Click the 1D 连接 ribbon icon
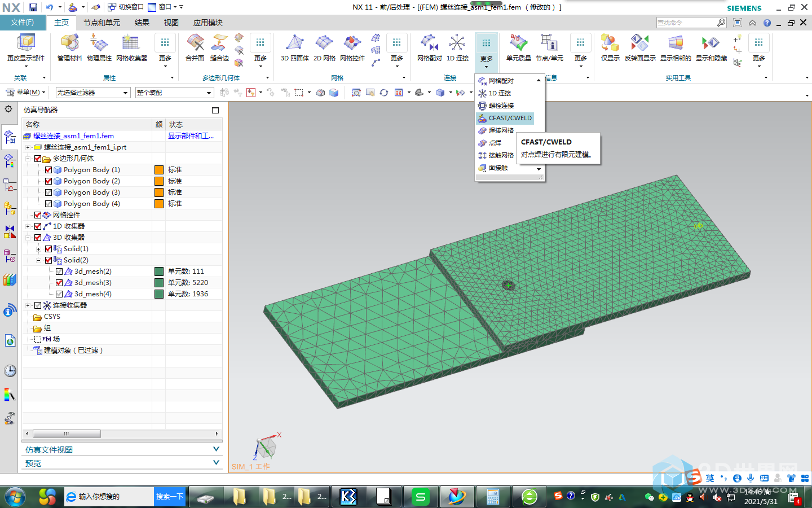812x508 pixels. click(x=457, y=43)
